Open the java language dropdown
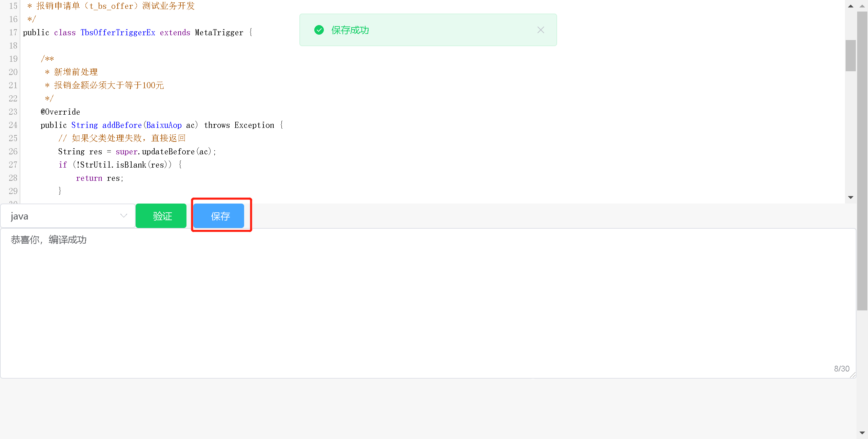The height and width of the screenshot is (439, 868). pyautogui.click(x=68, y=216)
